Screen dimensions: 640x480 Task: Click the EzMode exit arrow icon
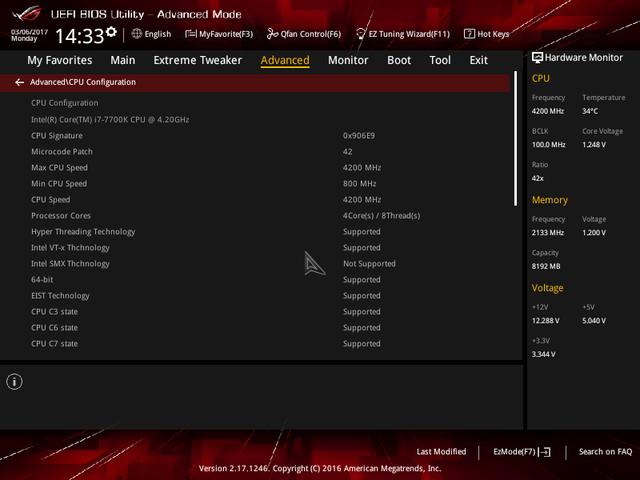pos(544,452)
